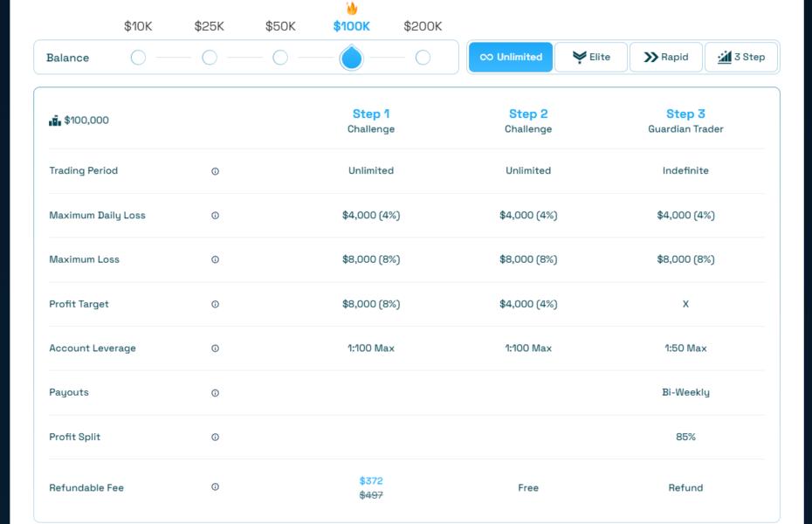Click Step 1's 1:100 Max leverage
This screenshot has width=812, height=524.
371,348
